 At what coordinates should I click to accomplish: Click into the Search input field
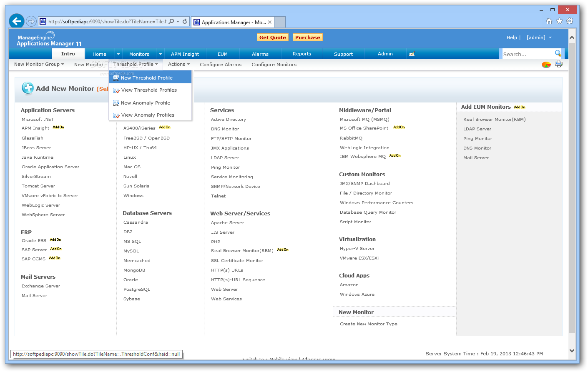pyautogui.click(x=528, y=54)
